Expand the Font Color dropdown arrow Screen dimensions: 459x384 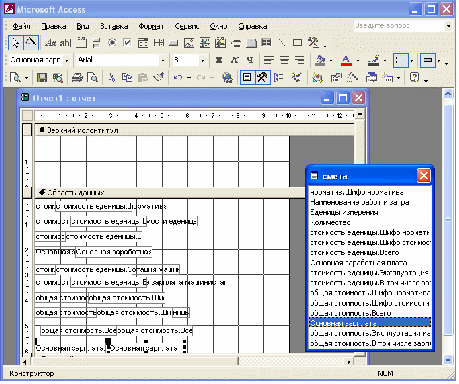(358, 61)
